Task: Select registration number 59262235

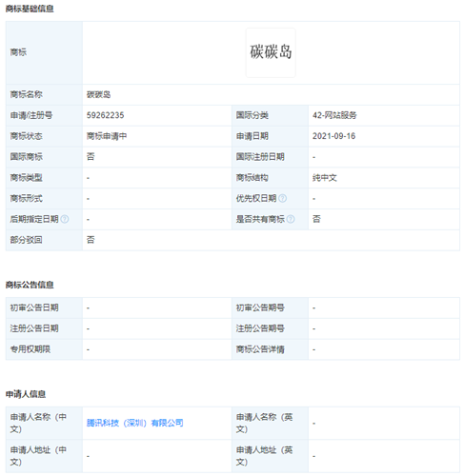Action: (x=105, y=115)
